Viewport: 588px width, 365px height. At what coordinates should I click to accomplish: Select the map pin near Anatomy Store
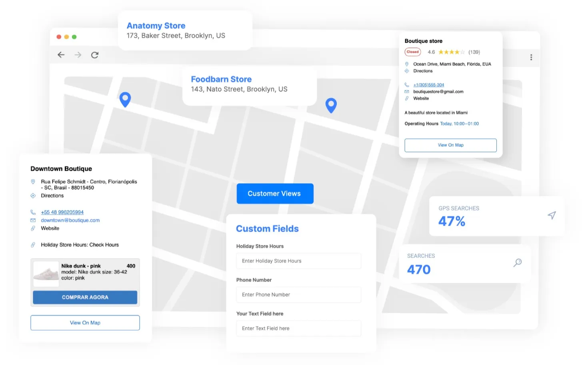click(125, 99)
